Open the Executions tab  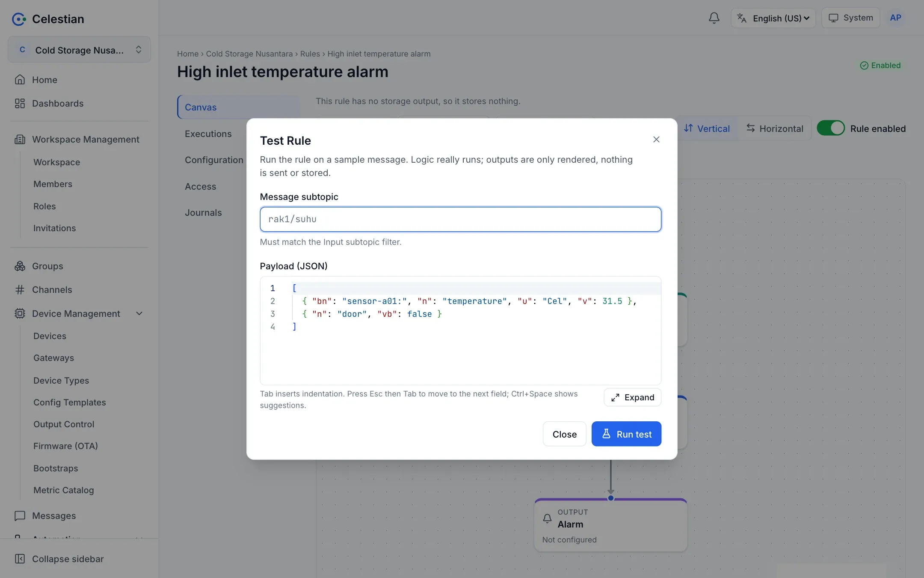208,134
